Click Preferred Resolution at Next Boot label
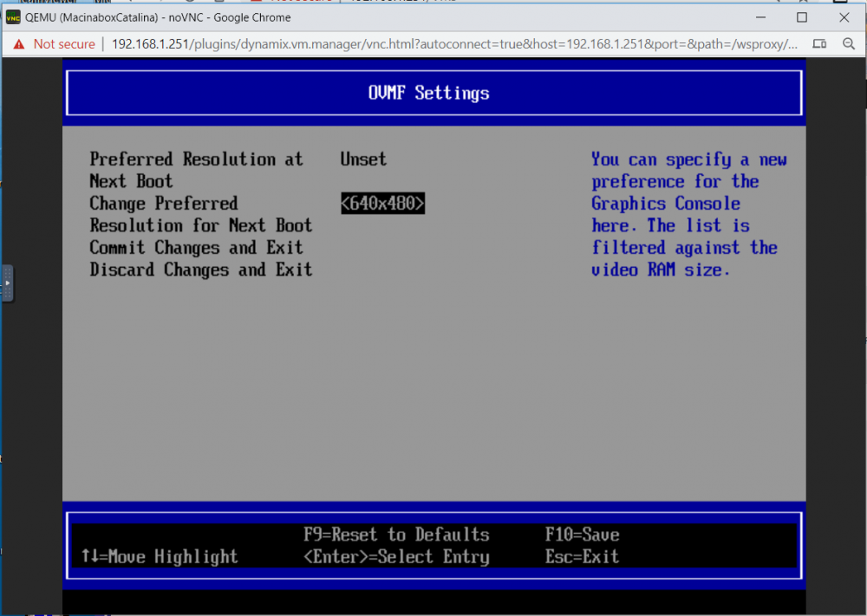The width and height of the screenshot is (867, 616). point(196,170)
